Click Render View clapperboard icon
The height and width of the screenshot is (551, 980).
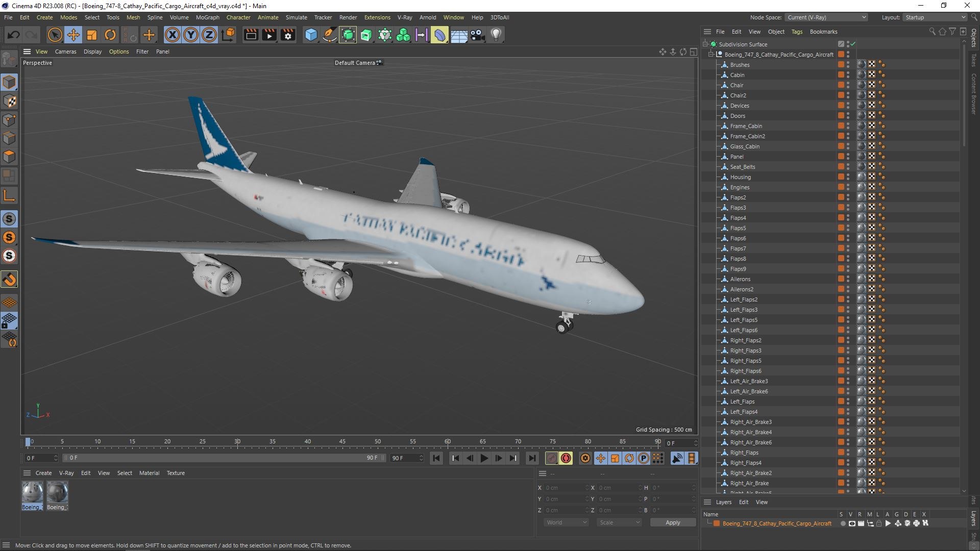251,35
